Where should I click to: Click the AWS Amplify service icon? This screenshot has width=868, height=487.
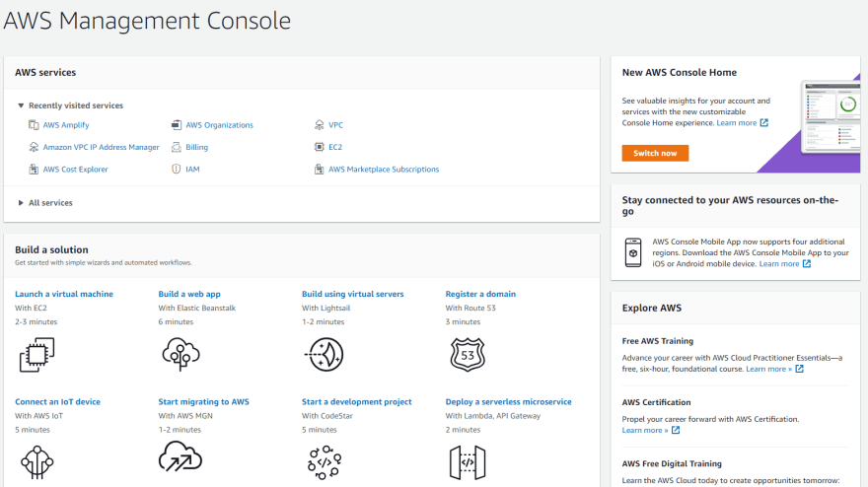point(34,125)
